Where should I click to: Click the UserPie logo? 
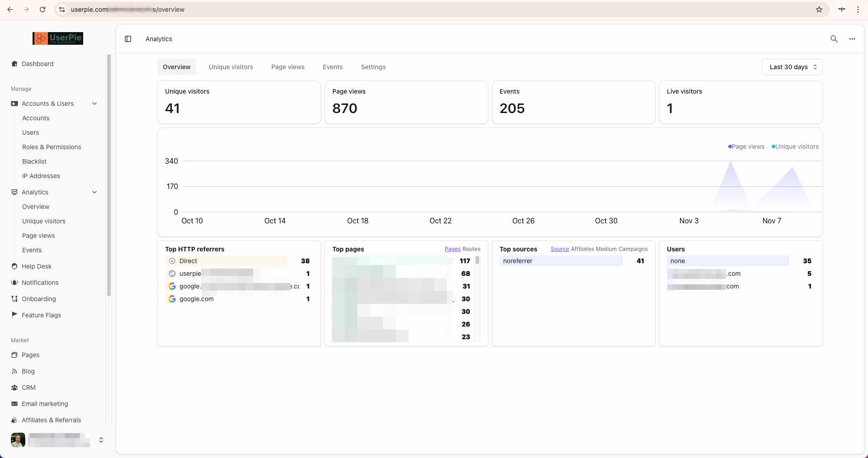click(58, 38)
